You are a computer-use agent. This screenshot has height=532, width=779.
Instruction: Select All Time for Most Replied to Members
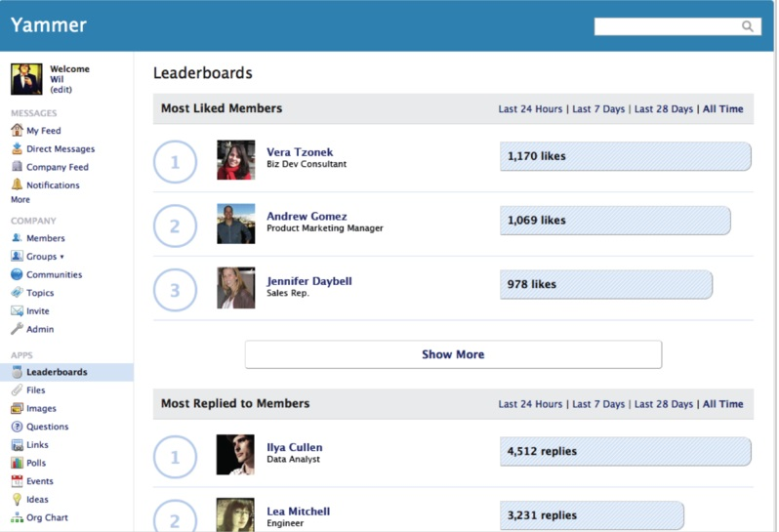coord(722,404)
